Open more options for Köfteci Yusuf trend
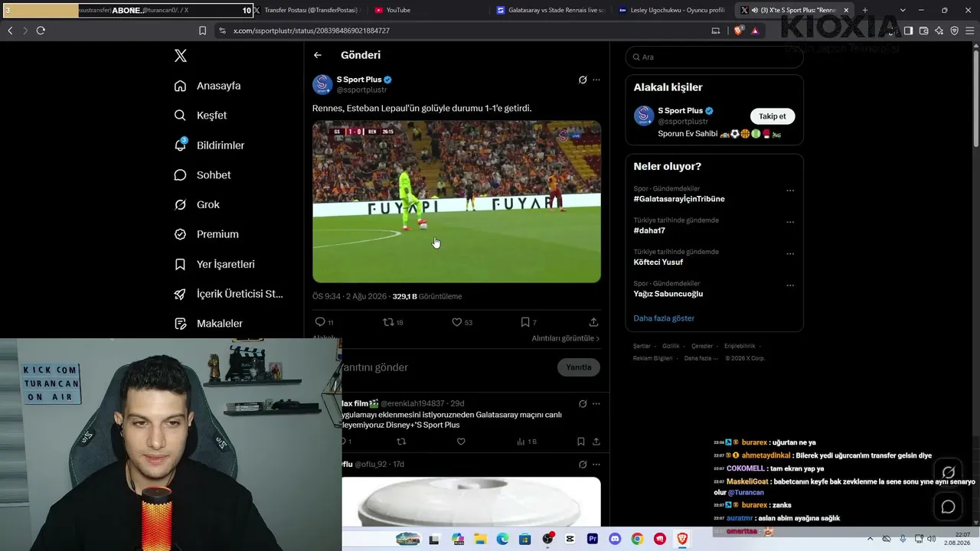 coord(790,254)
